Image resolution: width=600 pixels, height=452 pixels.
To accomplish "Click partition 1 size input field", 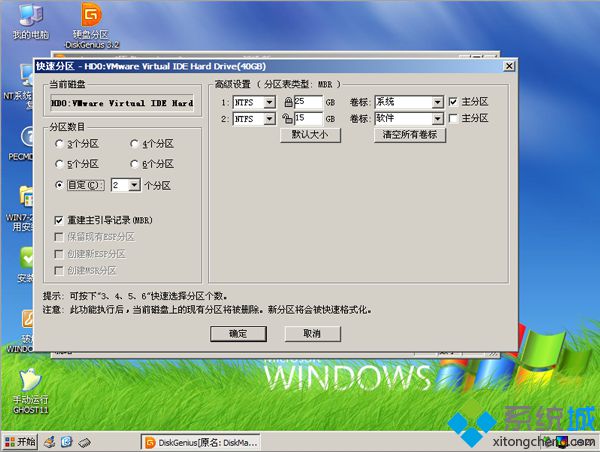I will (309, 102).
